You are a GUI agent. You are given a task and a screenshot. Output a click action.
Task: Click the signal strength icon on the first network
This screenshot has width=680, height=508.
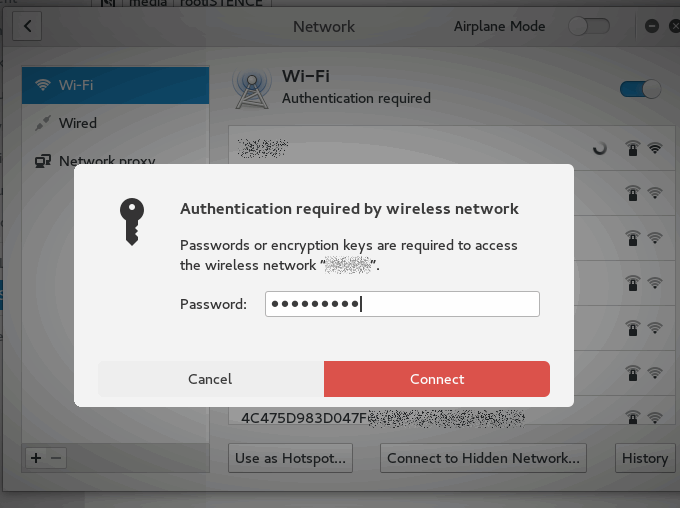tap(655, 148)
